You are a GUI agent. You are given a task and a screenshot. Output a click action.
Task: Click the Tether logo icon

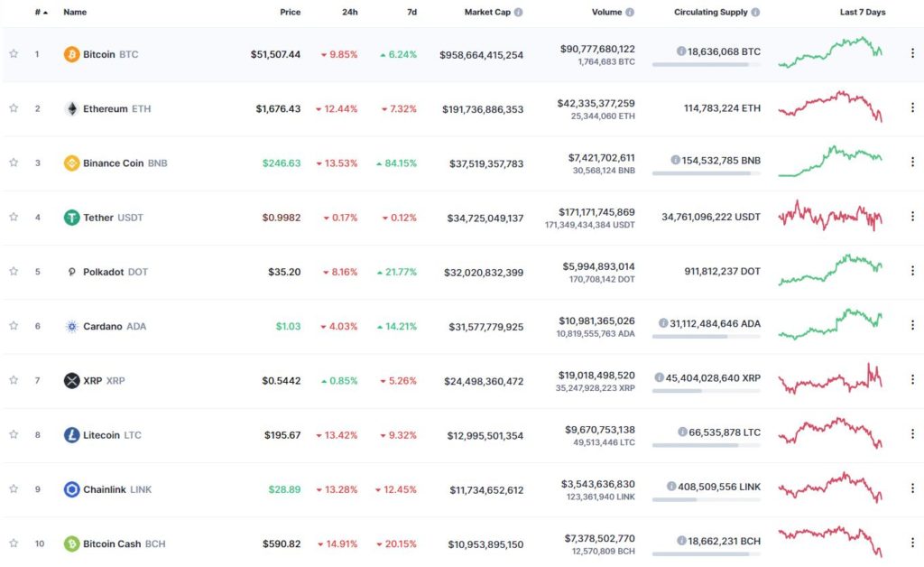71,218
